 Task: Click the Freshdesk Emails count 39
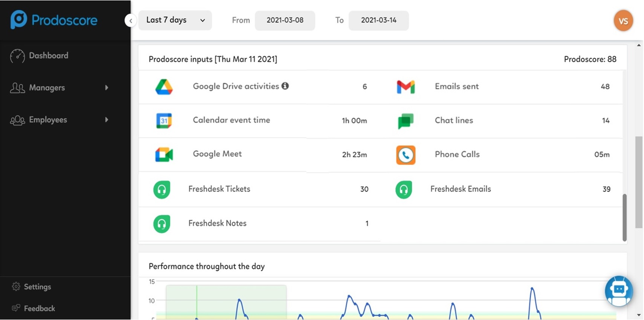606,189
